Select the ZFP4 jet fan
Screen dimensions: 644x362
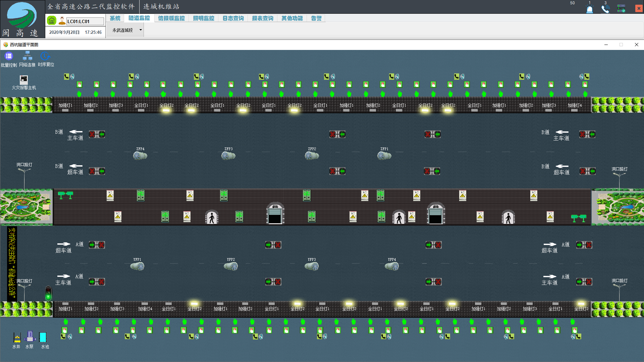coord(140,156)
